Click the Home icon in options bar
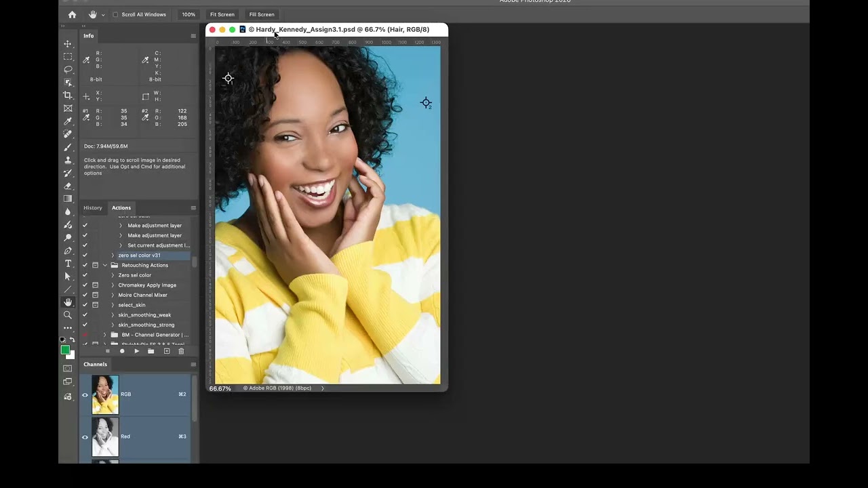This screenshot has height=488, width=868. 73,14
